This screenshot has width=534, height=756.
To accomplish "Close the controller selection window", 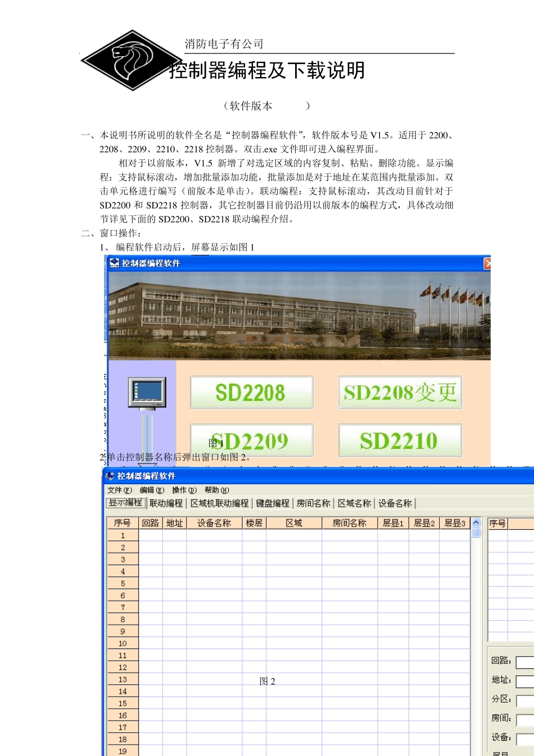I will 487,263.
